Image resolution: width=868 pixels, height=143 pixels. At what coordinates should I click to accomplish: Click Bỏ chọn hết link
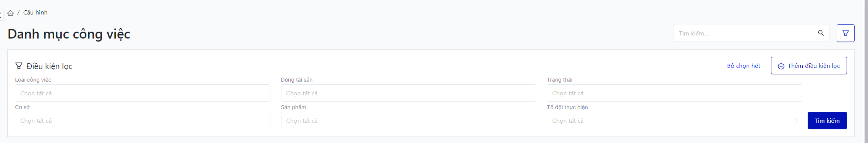click(x=744, y=66)
